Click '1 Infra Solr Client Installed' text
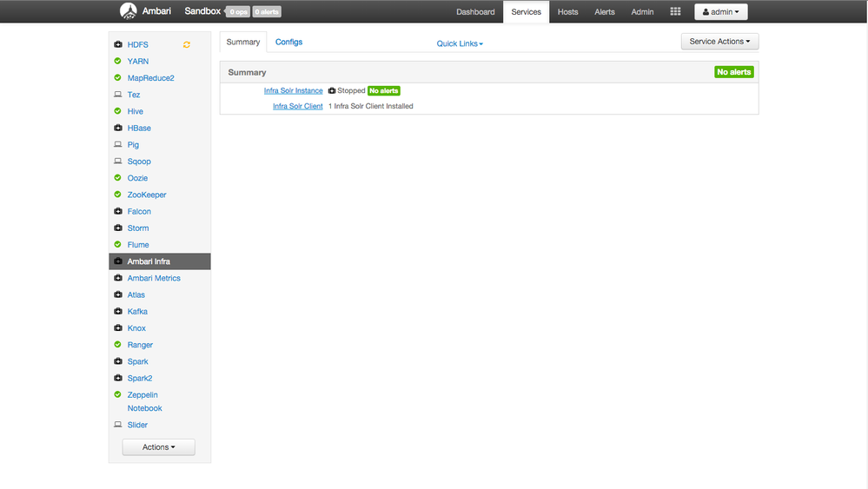The image size is (868, 489). tap(371, 106)
